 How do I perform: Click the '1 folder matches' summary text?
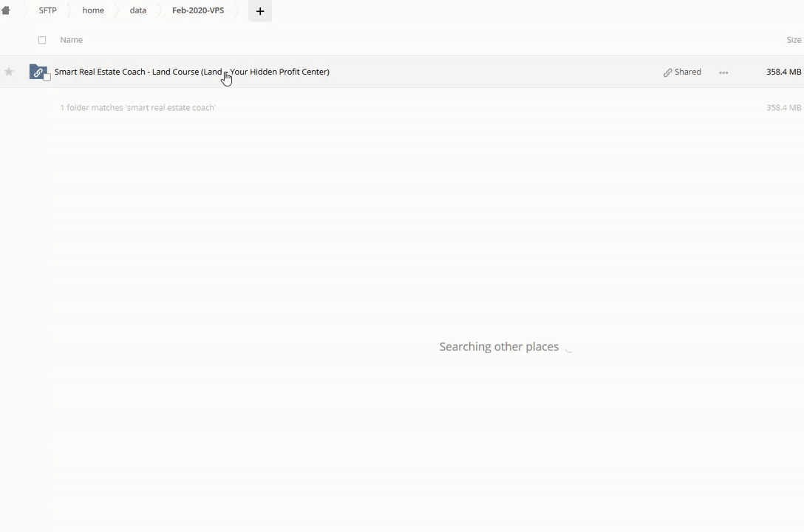[x=137, y=108]
